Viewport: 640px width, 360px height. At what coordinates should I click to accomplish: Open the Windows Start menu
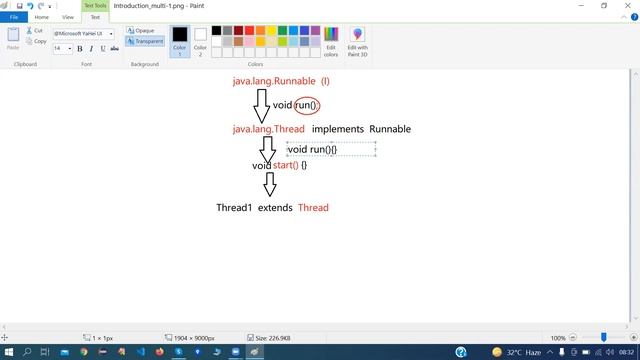pos(8,352)
